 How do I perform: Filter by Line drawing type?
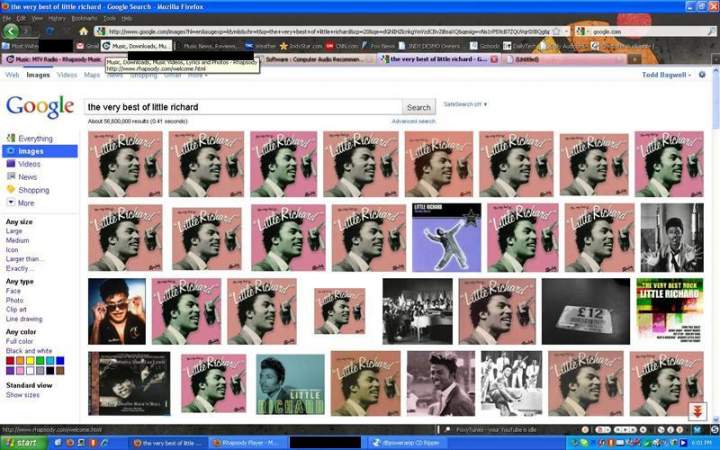[24, 319]
